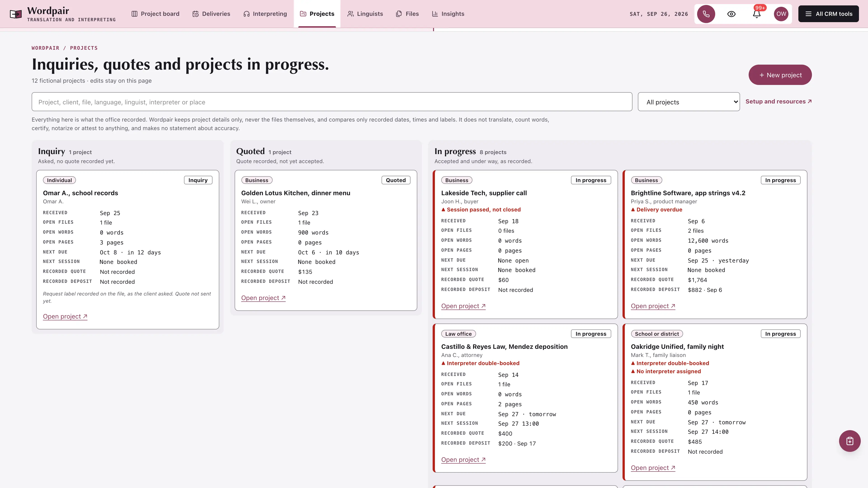
Task: Click the $882 · Sep 6 deposit value
Action: pyautogui.click(x=705, y=290)
